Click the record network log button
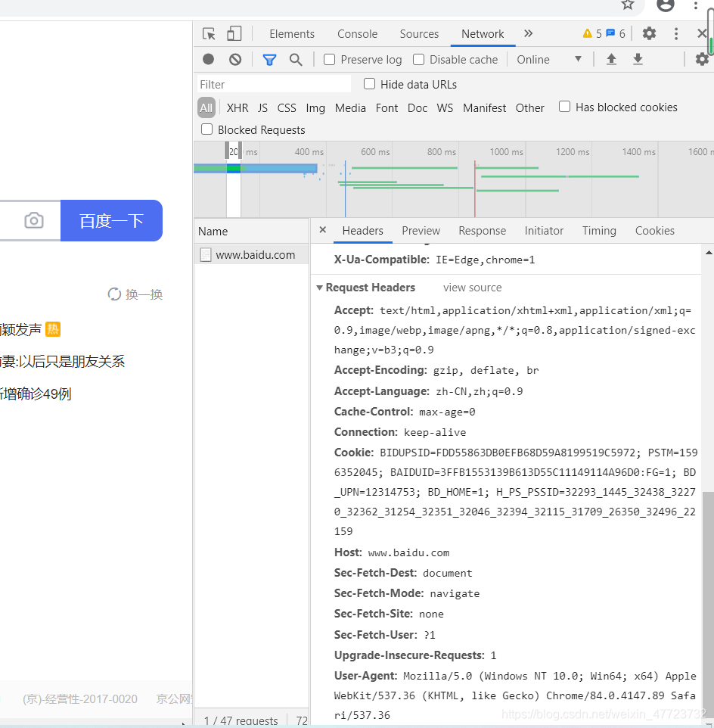The width and height of the screenshot is (714, 728). pyautogui.click(x=208, y=60)
